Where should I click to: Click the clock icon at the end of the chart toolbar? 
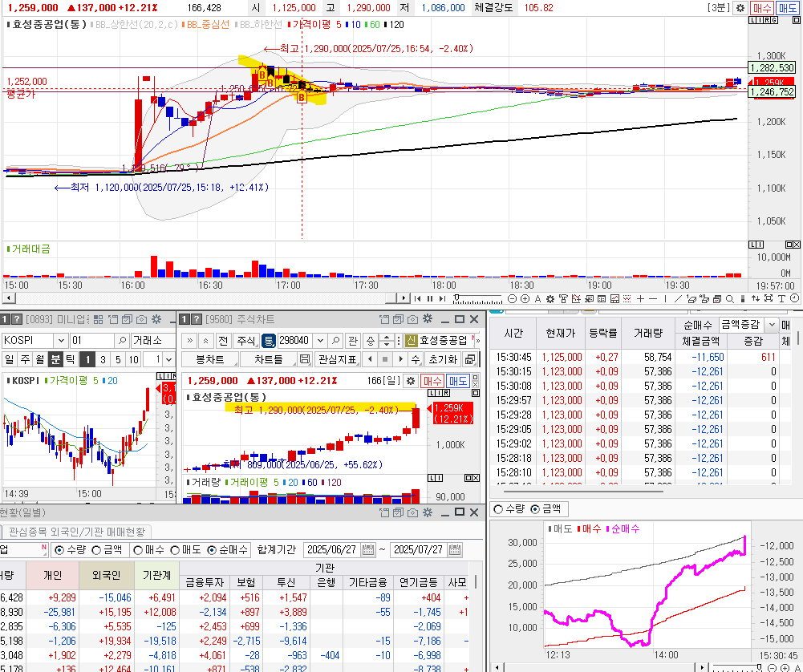[795, 298]
